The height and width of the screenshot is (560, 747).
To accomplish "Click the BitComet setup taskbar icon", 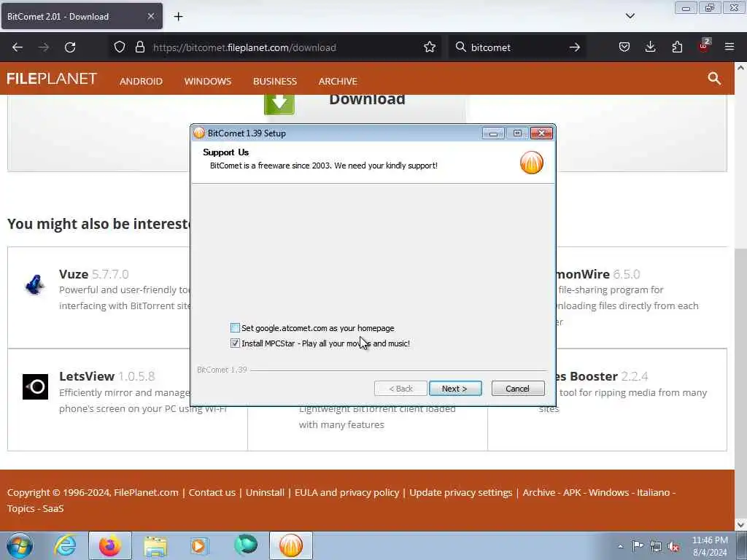I will tap(290, 545).
